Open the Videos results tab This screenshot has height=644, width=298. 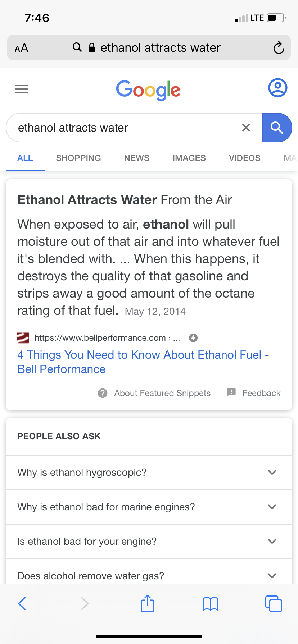pos(245,158)
